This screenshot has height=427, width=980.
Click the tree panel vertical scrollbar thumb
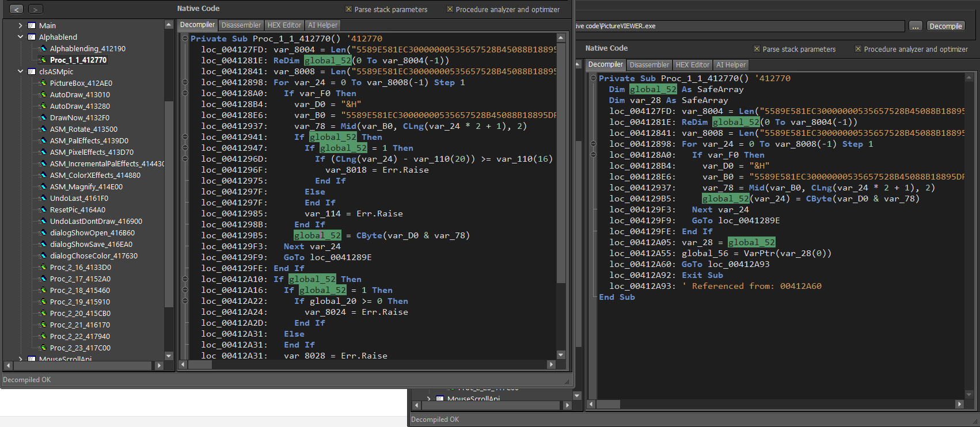point(169,204)
